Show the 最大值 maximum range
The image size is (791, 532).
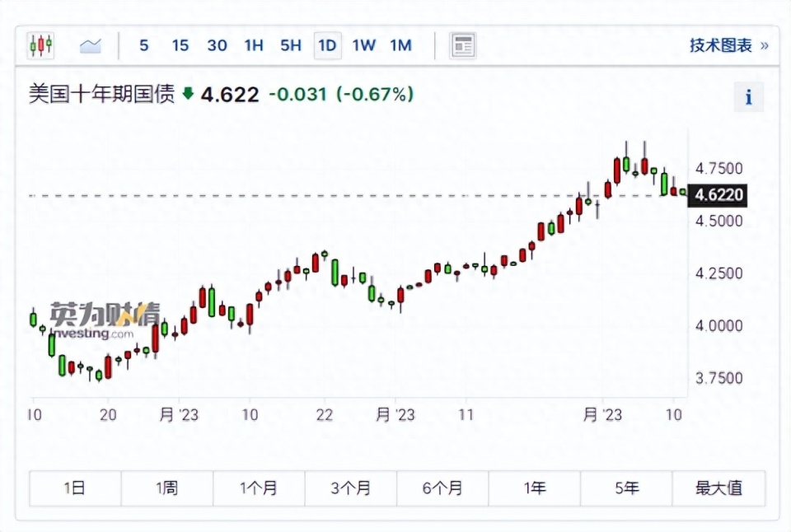point(718,488)
